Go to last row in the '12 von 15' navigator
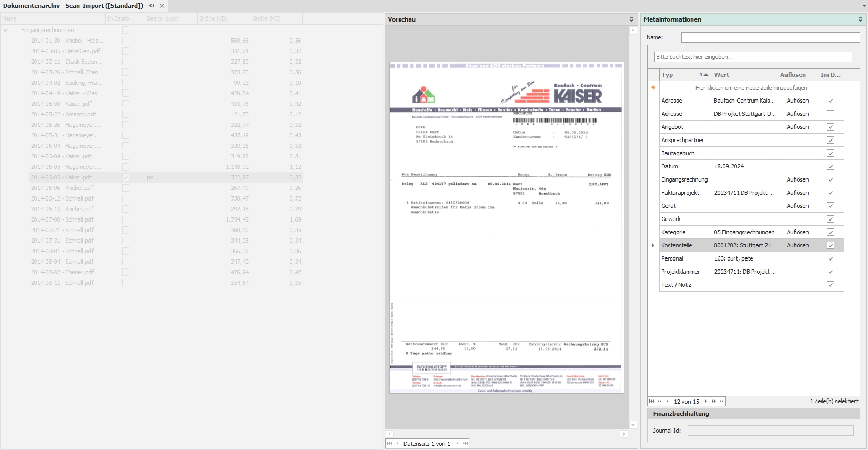 pyautogui.click(x=722, y=401)
